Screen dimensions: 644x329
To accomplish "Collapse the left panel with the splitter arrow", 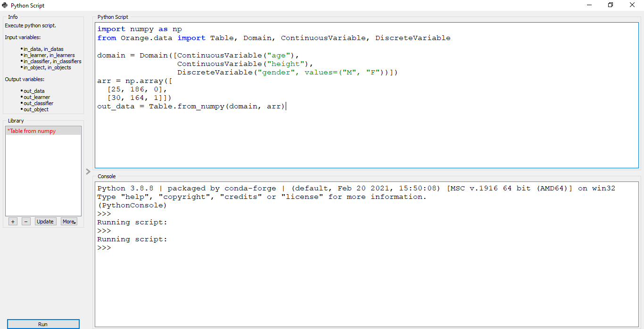I will coord(88,172).
